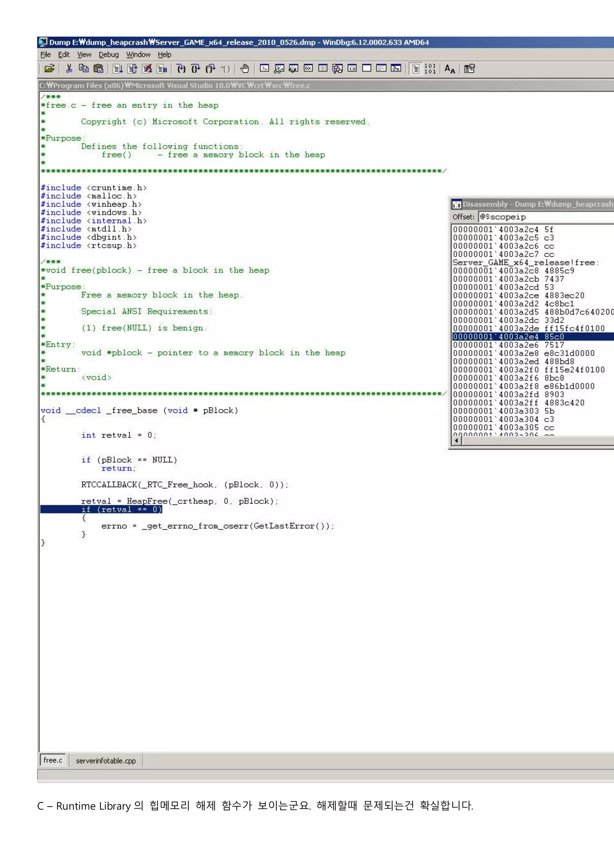This screenshot has width=614, height=868.
Task: Click the Copy toolbar icon
Action: click(84, 68)
